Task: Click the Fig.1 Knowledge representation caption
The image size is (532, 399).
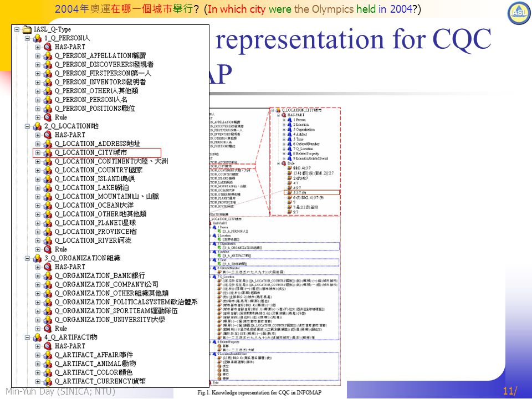Action: pyautogui.click(x=259, y=392)
